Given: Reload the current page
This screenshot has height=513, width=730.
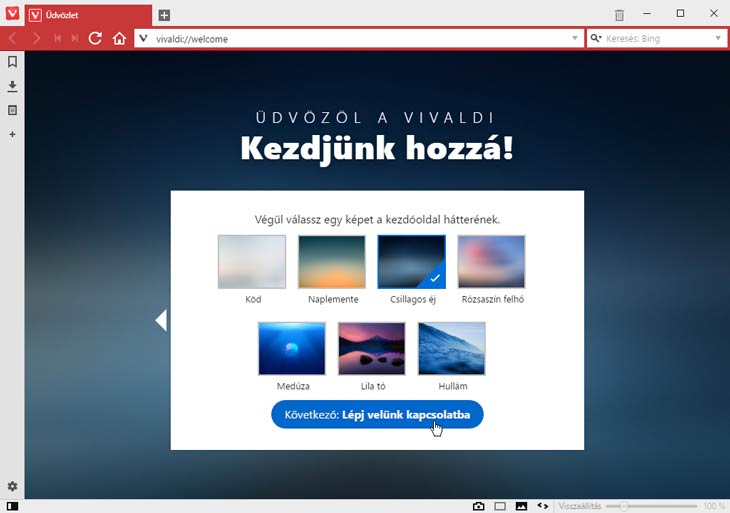Looking at the screenshot, I should (95, 38).
